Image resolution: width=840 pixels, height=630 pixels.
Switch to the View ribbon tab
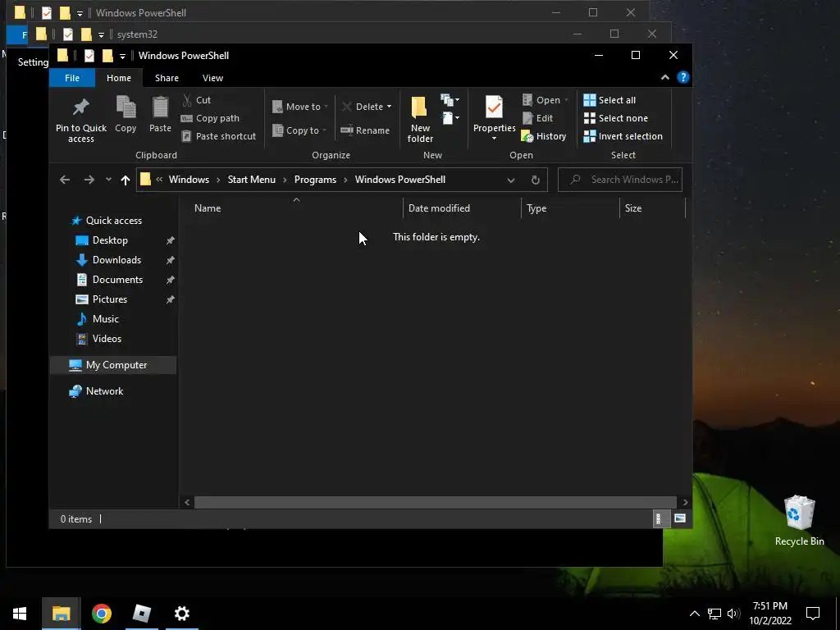point(212,78)
